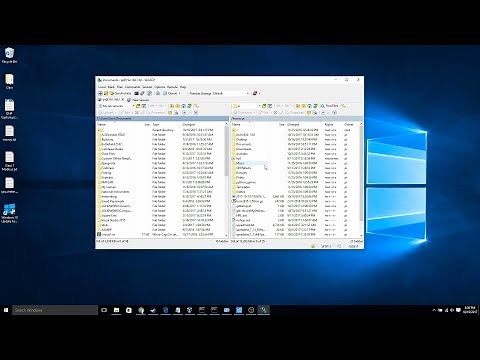Screen dimensions: 480x360
Task: Select the Custom Office Templates local folder
Action: 116,158
